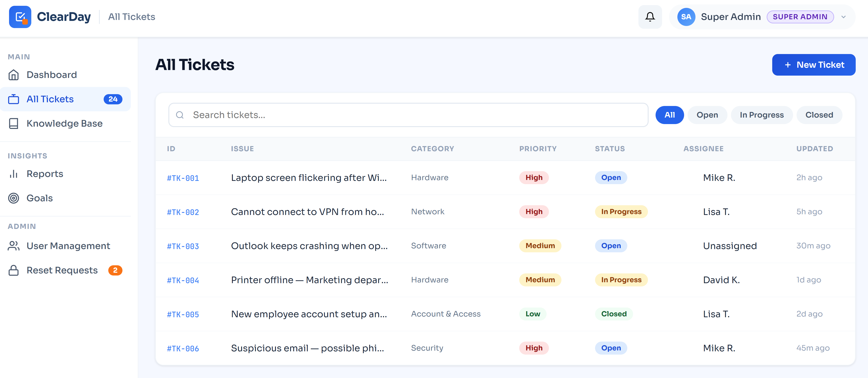The width and height of the screenshot is (868, 378).
Task: Open ticket #TK-001
Action: click(183, 178)
